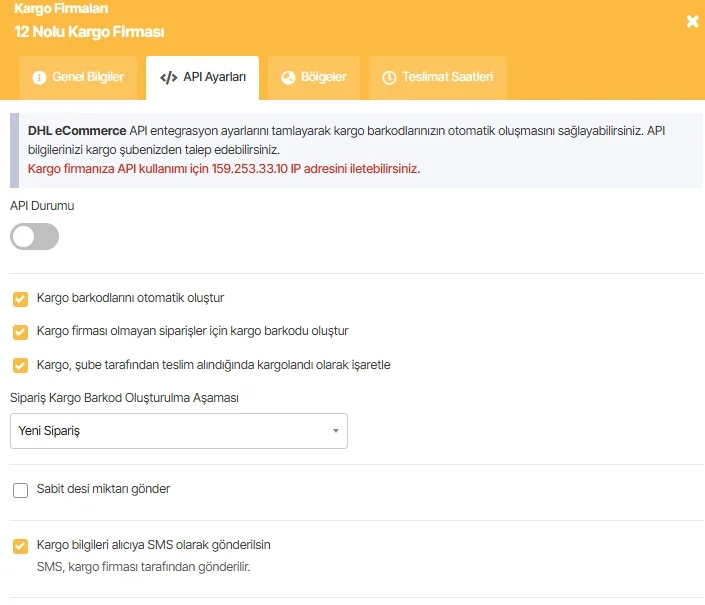Uncheck Kargo firması olmayan siparişler checkbox
The image size is (705, 605).
click(x=20, y=332)
